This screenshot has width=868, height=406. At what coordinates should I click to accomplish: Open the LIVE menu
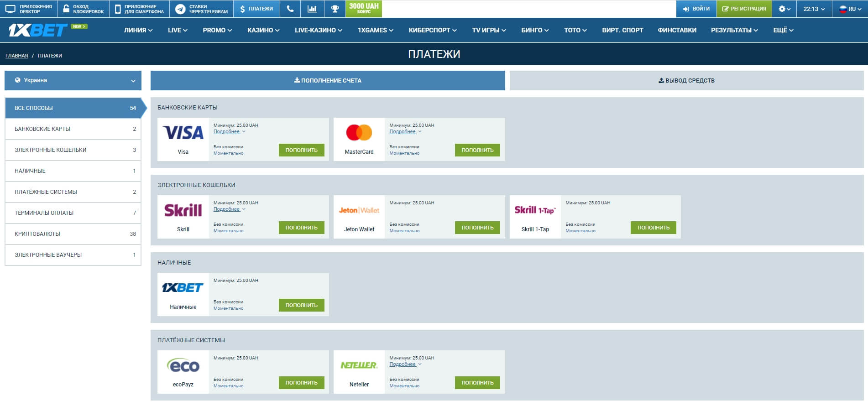tap(178, 30)
